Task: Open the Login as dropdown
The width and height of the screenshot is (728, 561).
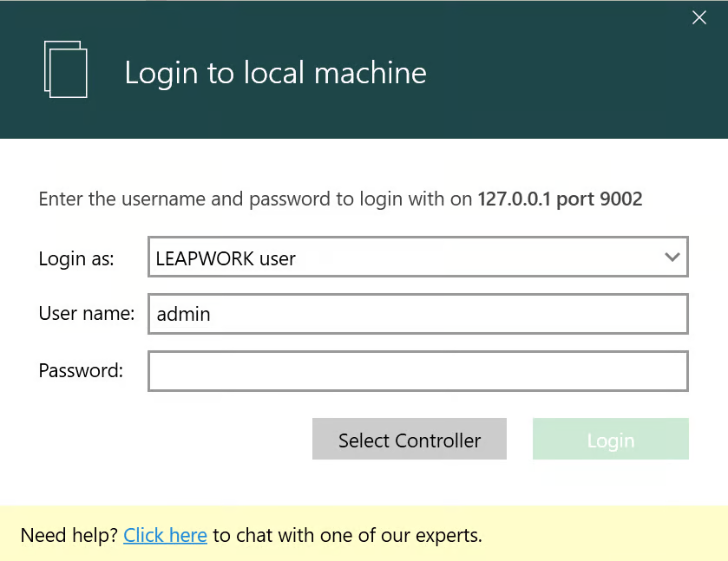Action: 418,257
